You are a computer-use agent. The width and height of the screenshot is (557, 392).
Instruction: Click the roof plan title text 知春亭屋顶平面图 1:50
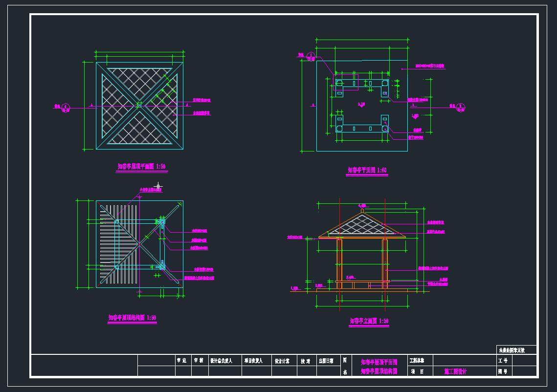click(x=141, y=167)
